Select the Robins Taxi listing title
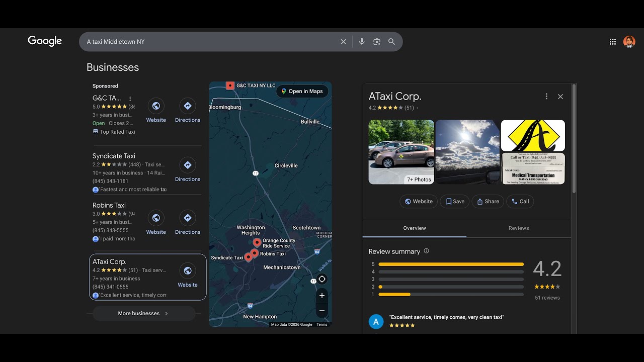 [109, 205]
